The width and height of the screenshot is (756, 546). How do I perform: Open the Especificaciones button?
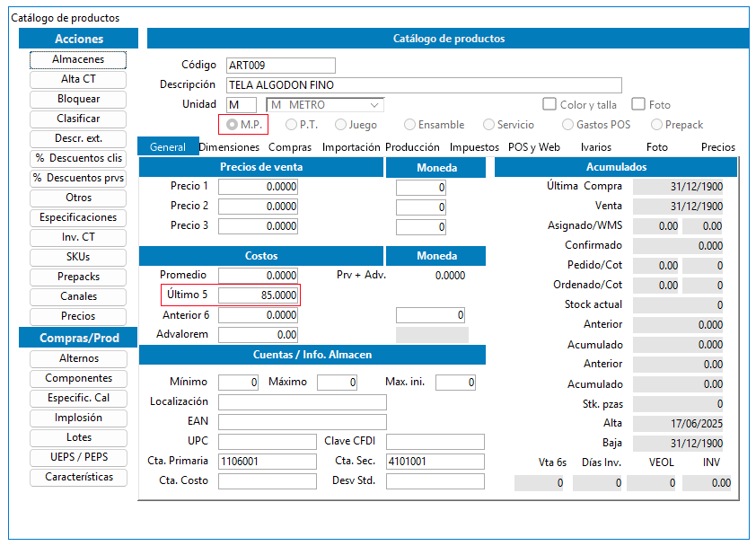78,218
